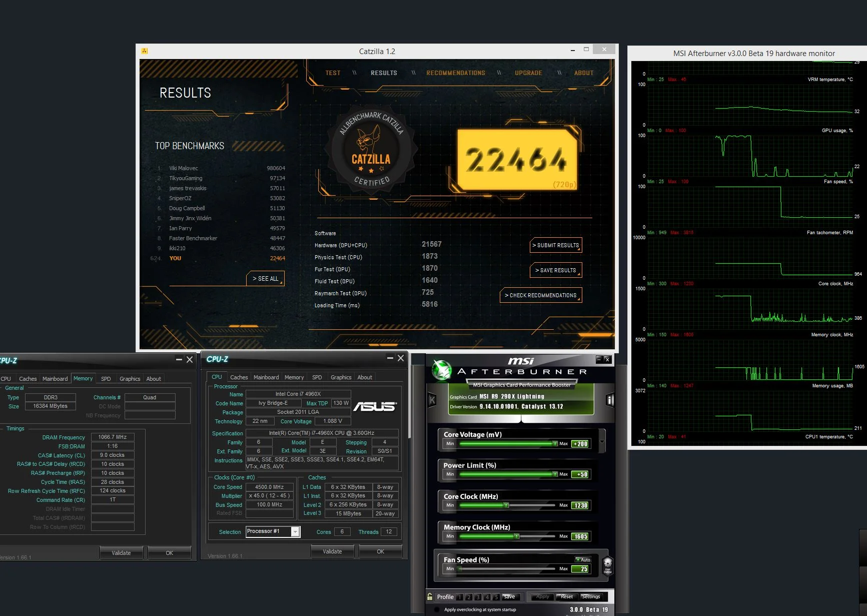Open the About tab in Catzilla
This screenshot has height=616, width=867.
(584, 73)
